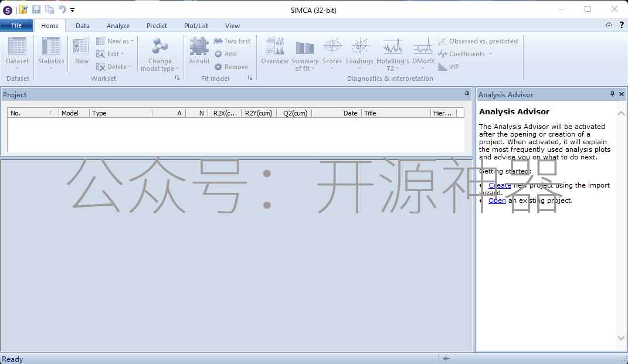
Task: Expand the Dataset dropdown arrow
Action: pos(17,68)
